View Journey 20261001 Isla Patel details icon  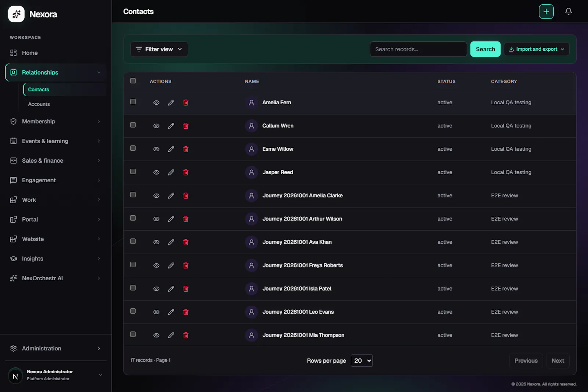coord(156,289)
